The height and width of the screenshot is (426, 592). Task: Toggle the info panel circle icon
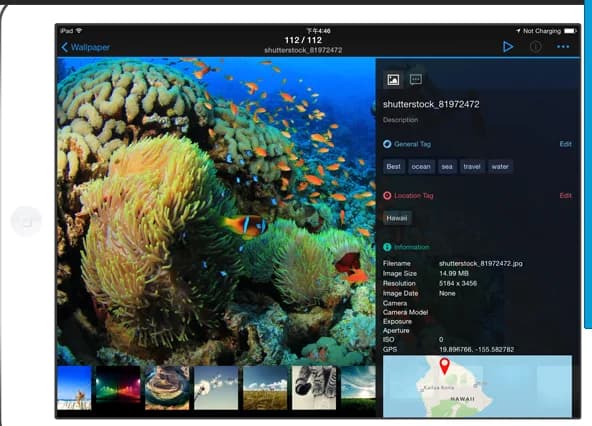tap(535, 47)
